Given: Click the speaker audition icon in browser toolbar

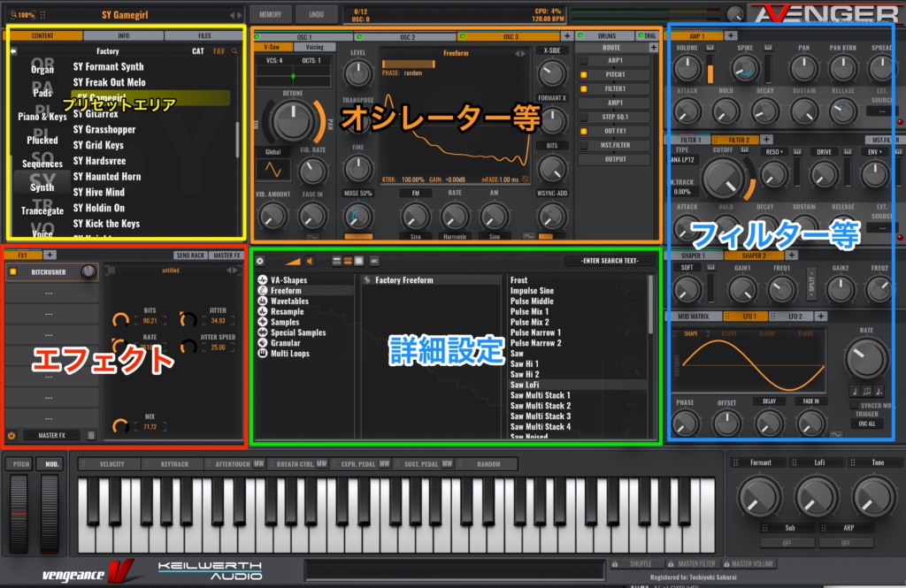Looking at the screenshot, I should (310, 261).
